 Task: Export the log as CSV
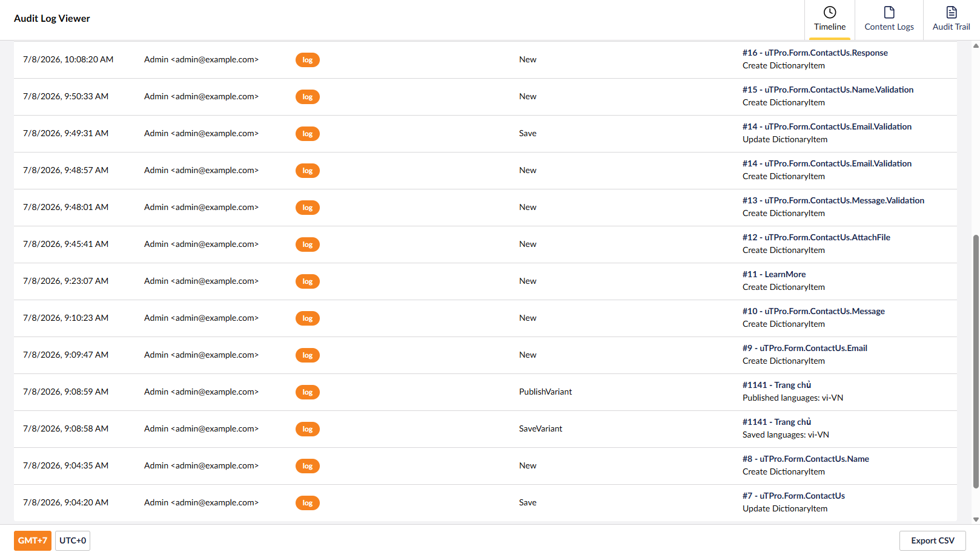click(x=933, y=540)
